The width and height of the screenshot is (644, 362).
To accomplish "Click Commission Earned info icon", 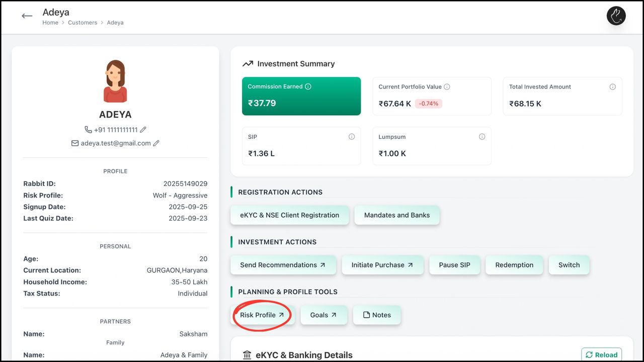I will point(308,86).
